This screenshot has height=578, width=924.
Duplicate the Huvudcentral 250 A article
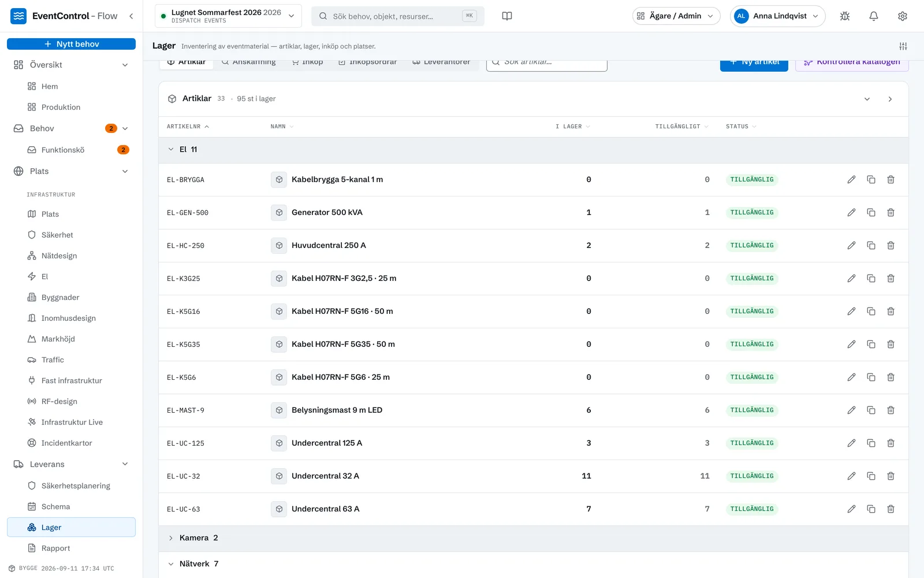point(871,246)
